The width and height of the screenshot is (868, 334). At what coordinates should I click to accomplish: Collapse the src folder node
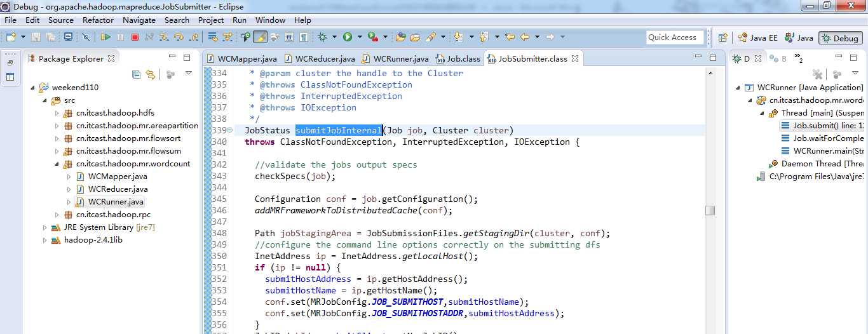pos(44,100)
